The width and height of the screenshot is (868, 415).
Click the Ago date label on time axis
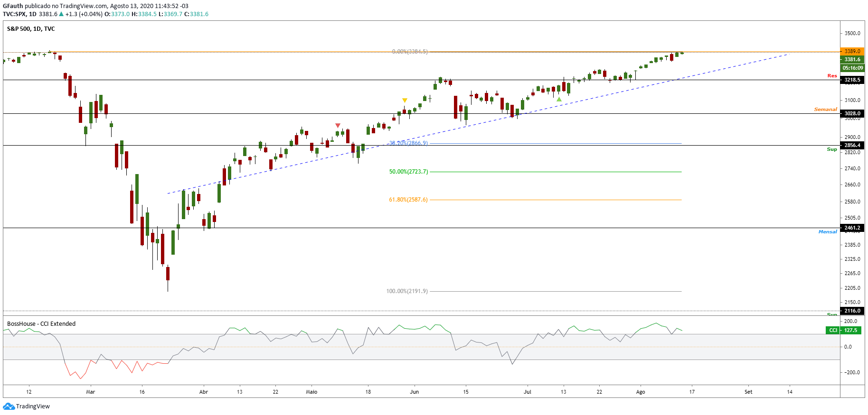tap(641, 392)
